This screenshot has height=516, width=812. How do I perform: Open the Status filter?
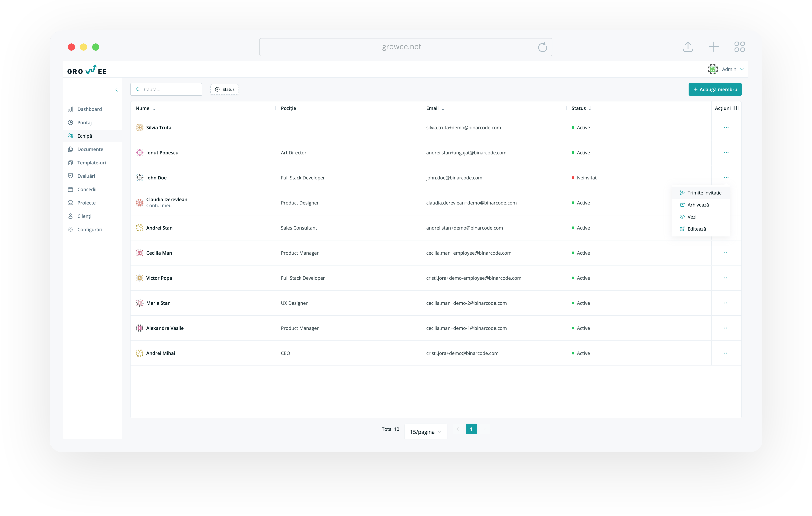(x=225, y=89)
